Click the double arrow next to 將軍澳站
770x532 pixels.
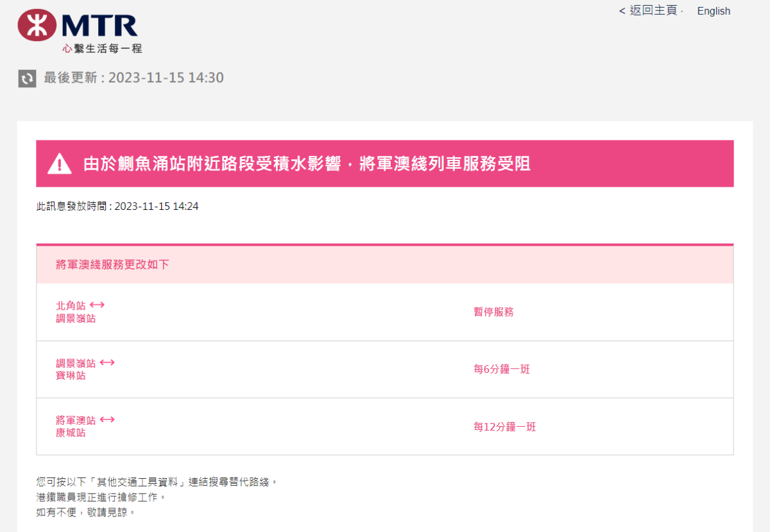(107, 420)
